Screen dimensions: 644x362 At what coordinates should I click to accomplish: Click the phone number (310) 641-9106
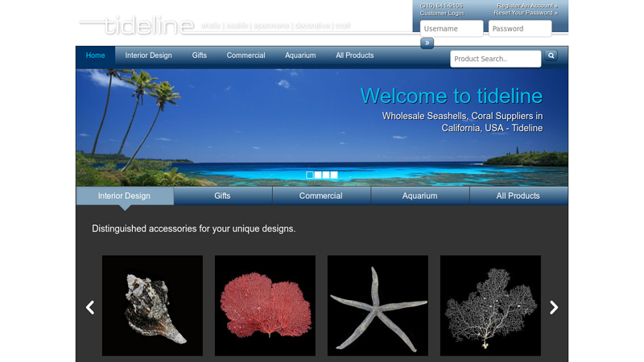tap(441, 6)
